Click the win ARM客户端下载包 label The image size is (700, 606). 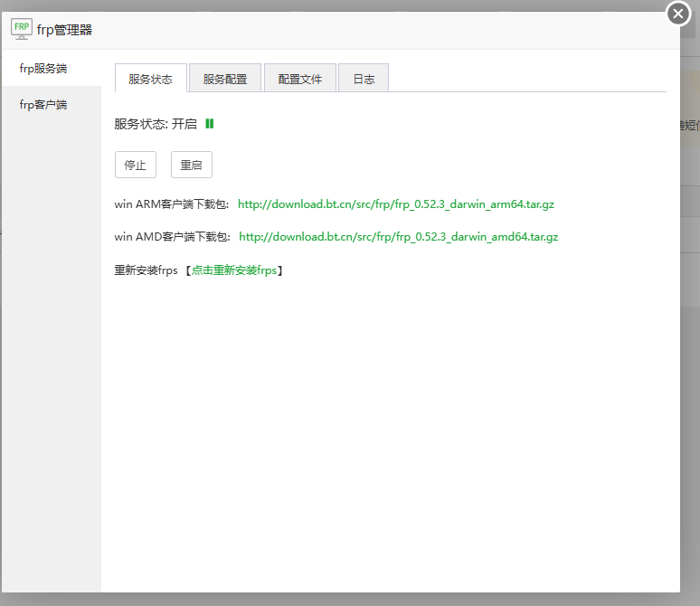click(x=172, y=204)
